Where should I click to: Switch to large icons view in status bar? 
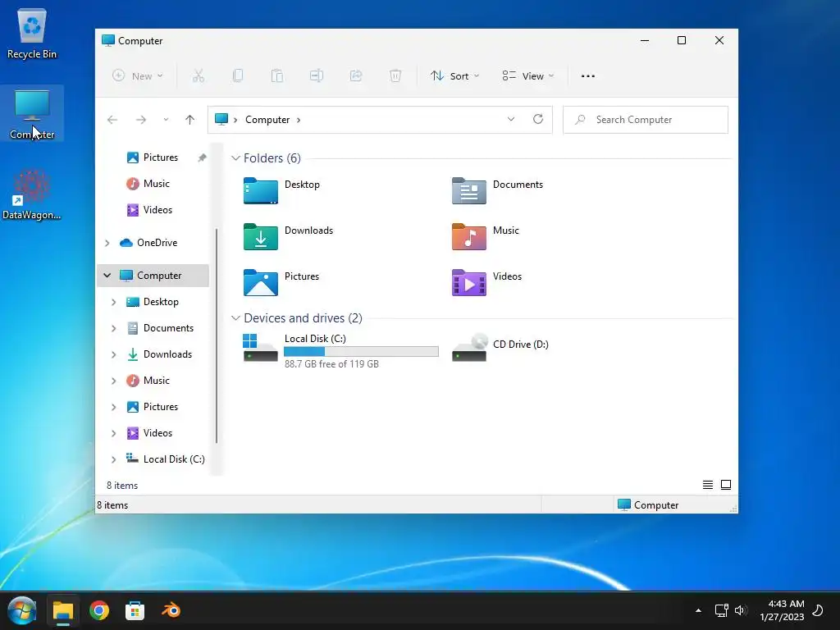(x=726, y=485)
